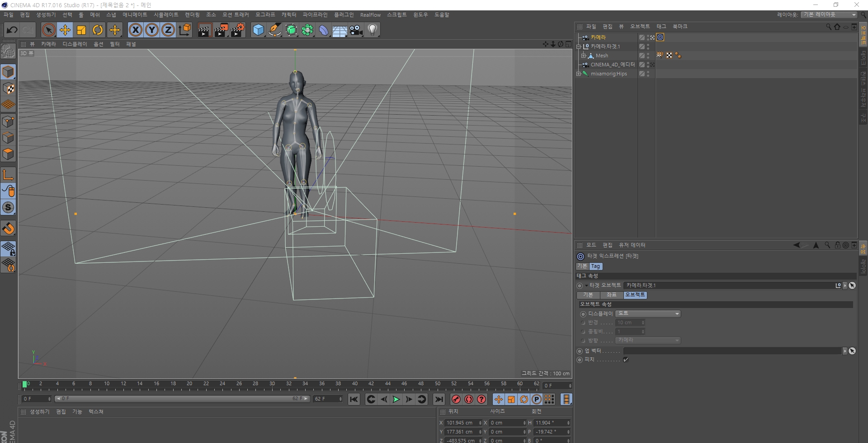Screen dimensions: 868x443
Task: Open the 파일 menu in main menu bar
Action: [x=9, y=15]
